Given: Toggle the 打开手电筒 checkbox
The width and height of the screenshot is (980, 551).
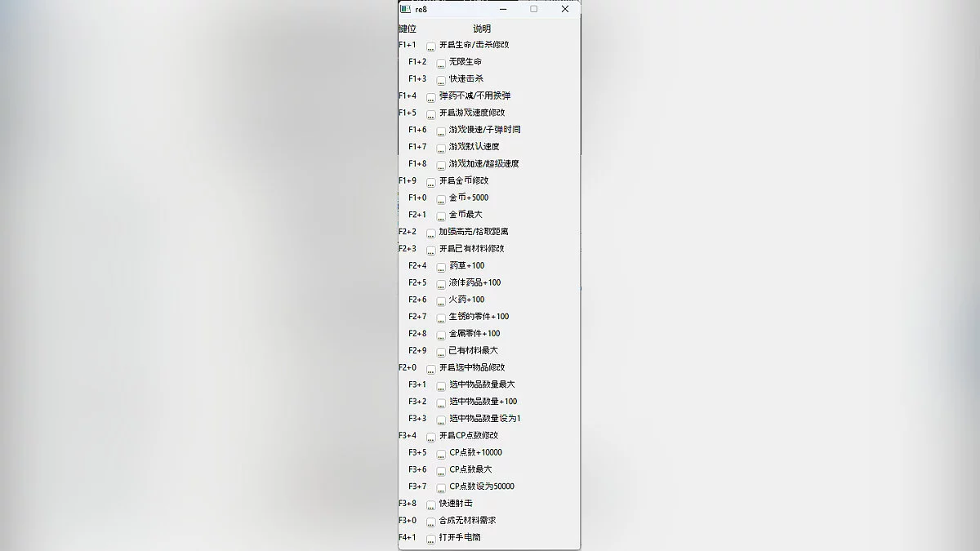Looking at the screenshot, I should coord(431,539).
